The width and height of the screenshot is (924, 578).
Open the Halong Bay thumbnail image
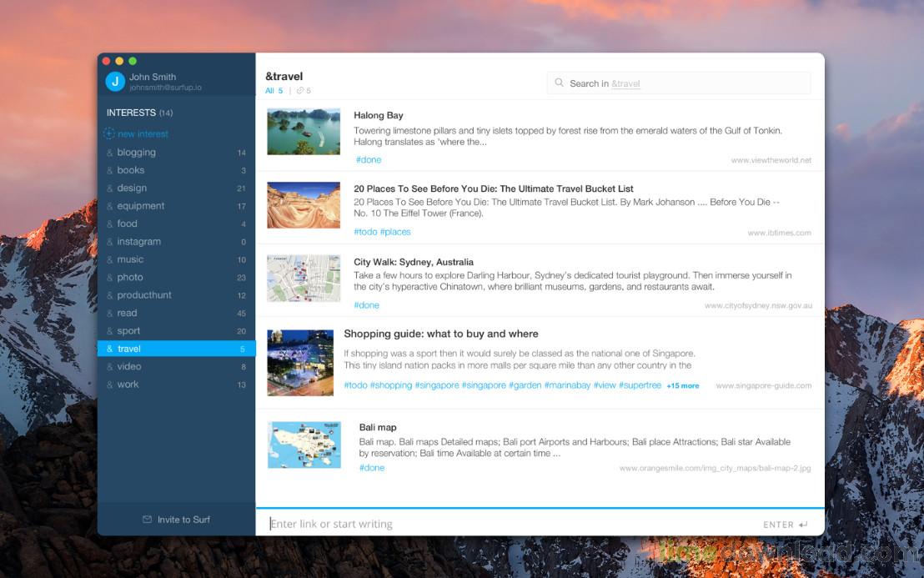[304, 132]
